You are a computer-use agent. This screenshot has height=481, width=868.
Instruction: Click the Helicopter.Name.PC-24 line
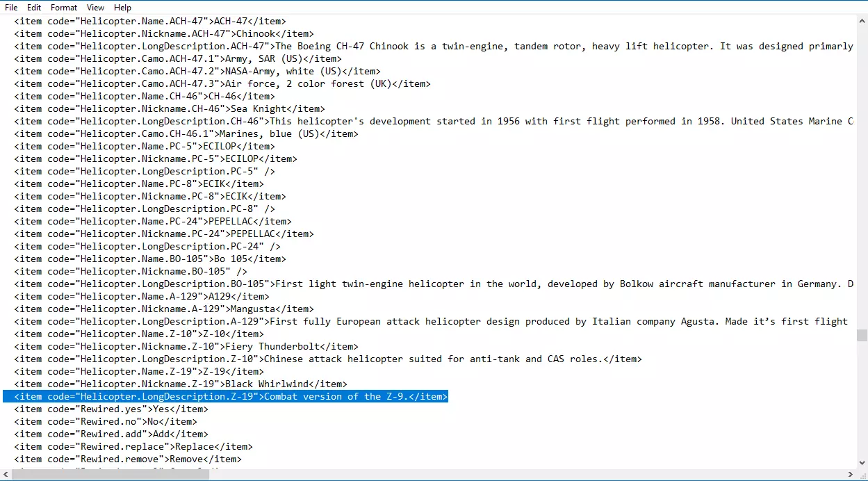[153, 222]
